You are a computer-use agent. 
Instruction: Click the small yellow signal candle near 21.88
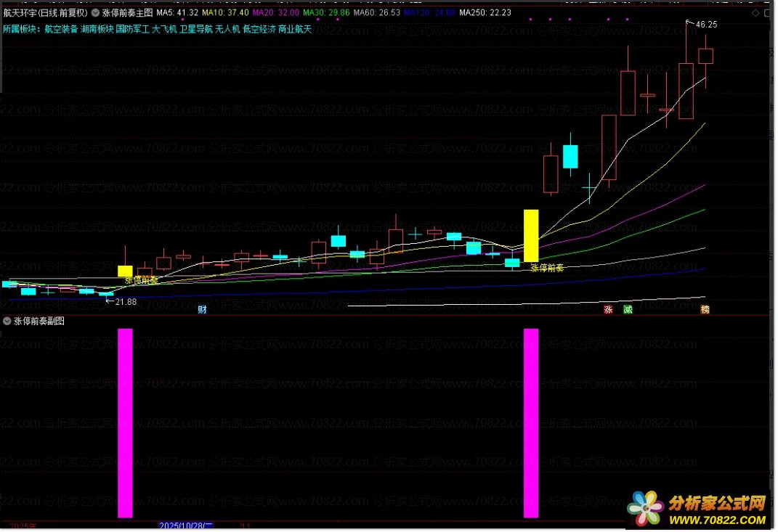[125, 271]
